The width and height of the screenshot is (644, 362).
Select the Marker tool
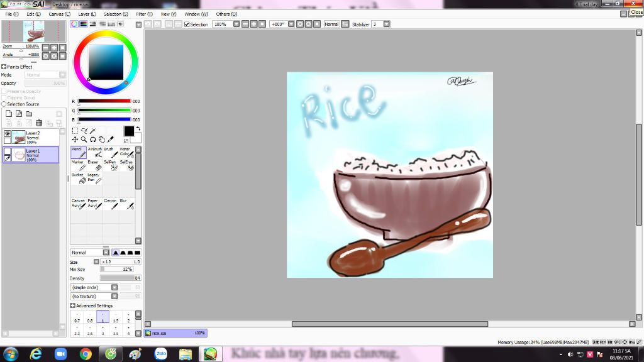click(x=79, y=165)
